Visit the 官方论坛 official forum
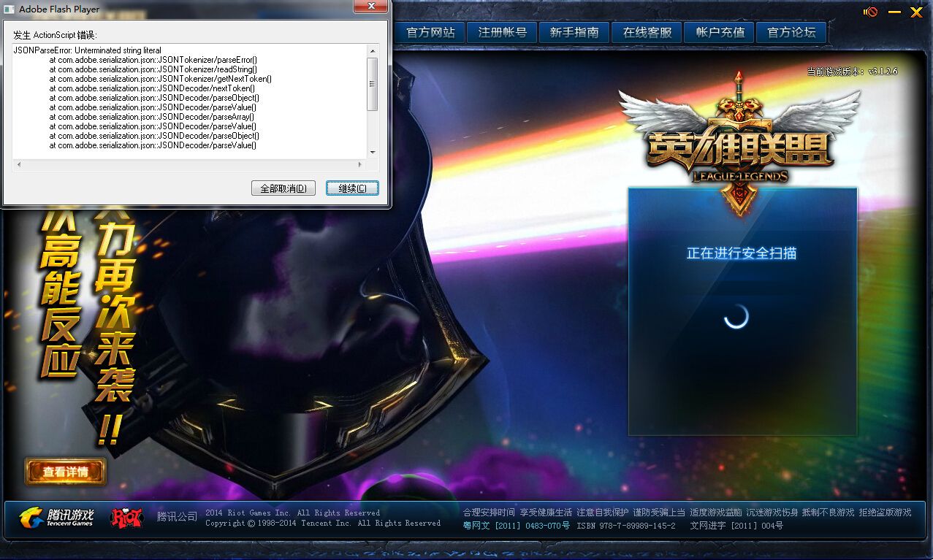 (x=791, y=32)
